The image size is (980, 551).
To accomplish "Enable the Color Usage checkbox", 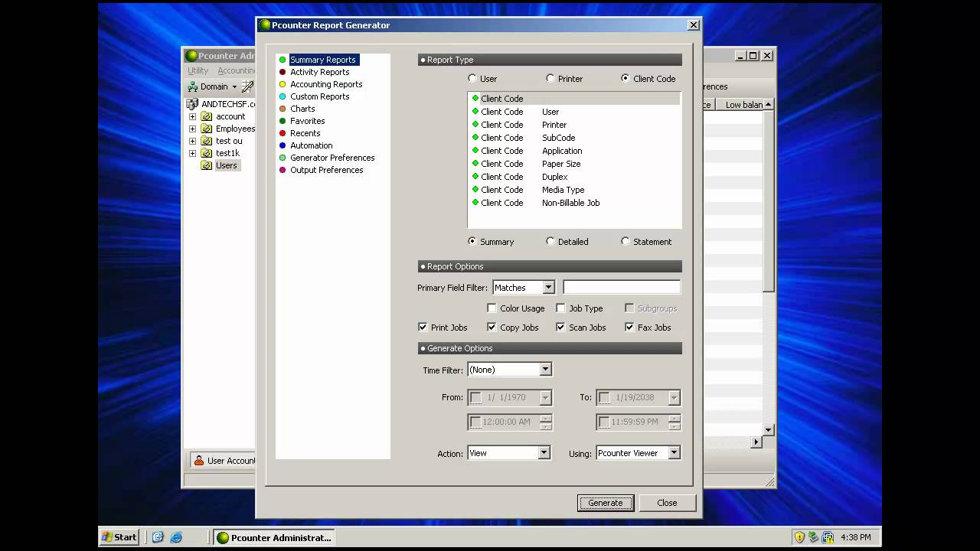I will (492, 308).
